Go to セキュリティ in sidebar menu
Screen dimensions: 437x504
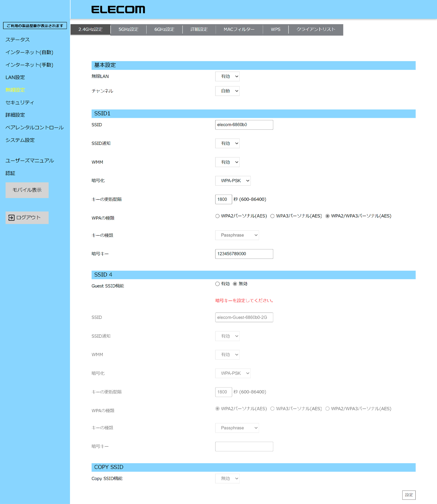pyautogui.click(x=20, y=103)
